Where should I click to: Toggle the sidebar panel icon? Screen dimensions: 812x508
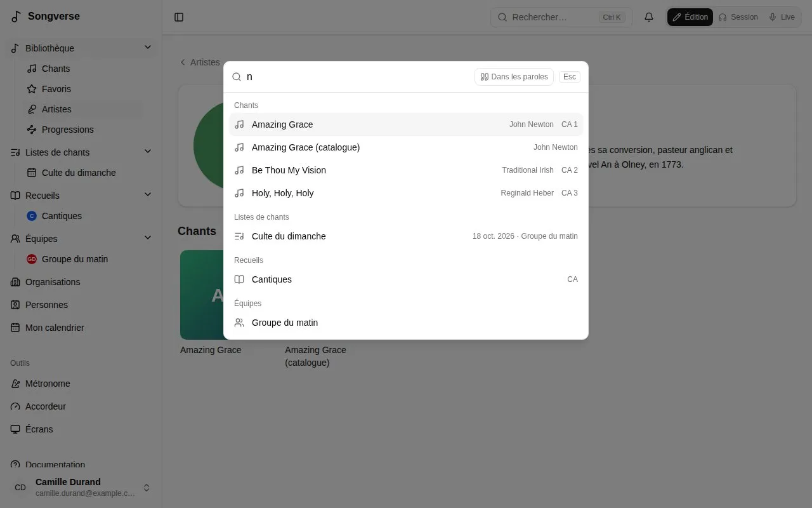click(x=179, y=17)
